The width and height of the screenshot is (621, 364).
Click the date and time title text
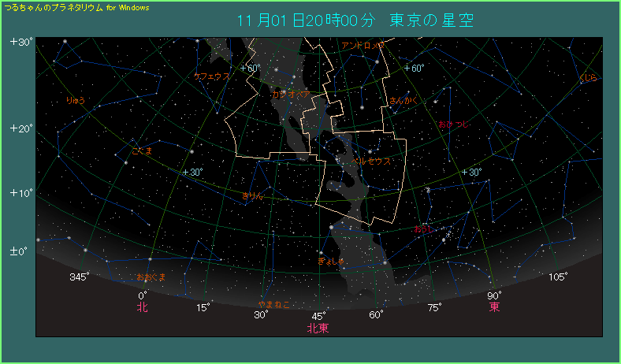pos(355,20)
